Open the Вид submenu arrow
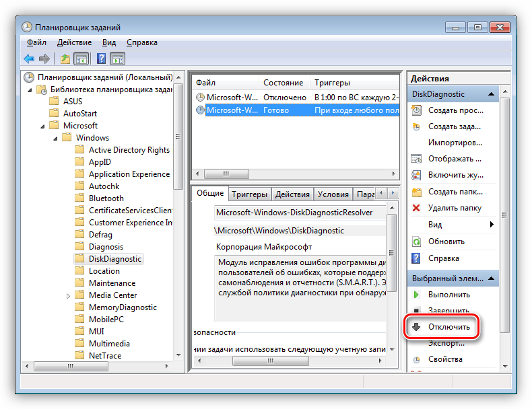The height and width of the screenshot is (409, 532). click(x=492, y=224)
